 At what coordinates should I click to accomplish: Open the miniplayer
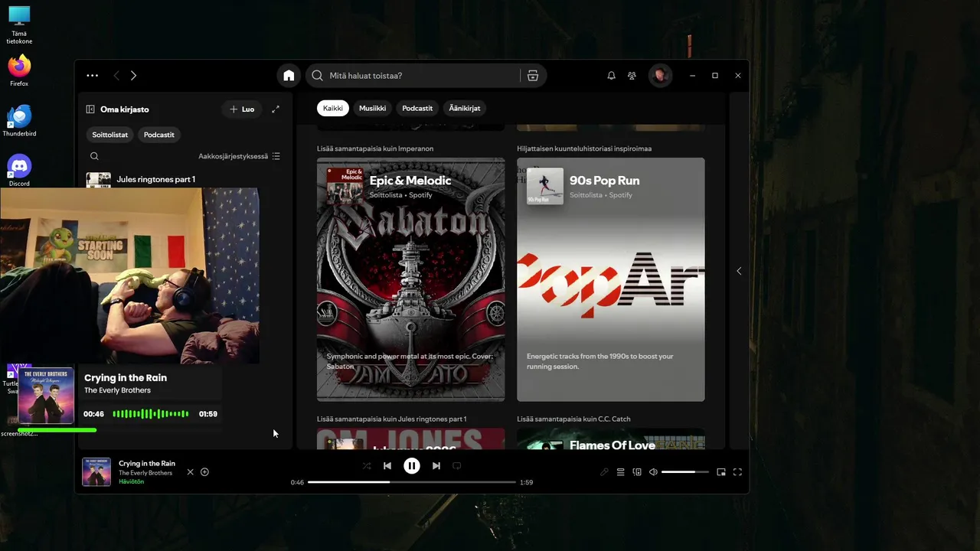[x=721, y=472]
